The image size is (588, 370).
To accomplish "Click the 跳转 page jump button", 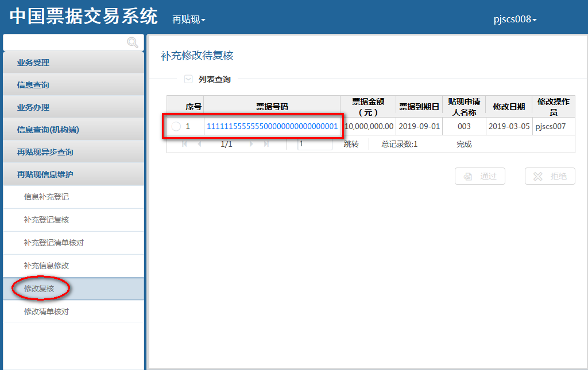I will 351,144.
